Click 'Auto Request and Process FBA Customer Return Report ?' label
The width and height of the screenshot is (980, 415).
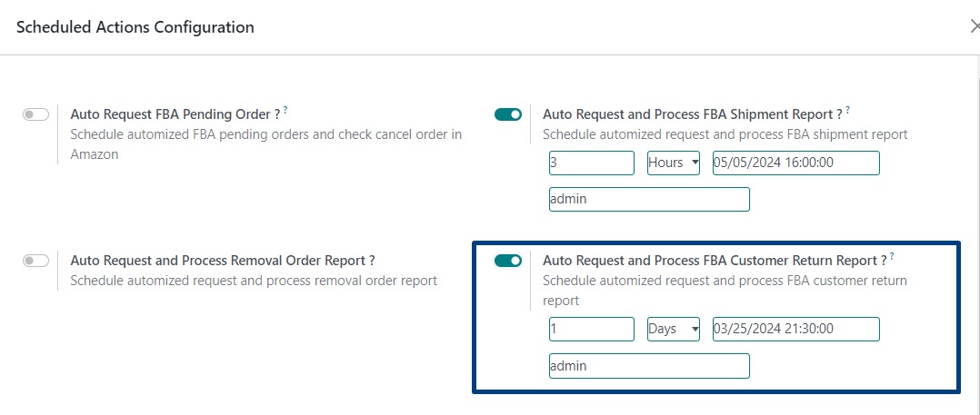(x=715, y=261)
